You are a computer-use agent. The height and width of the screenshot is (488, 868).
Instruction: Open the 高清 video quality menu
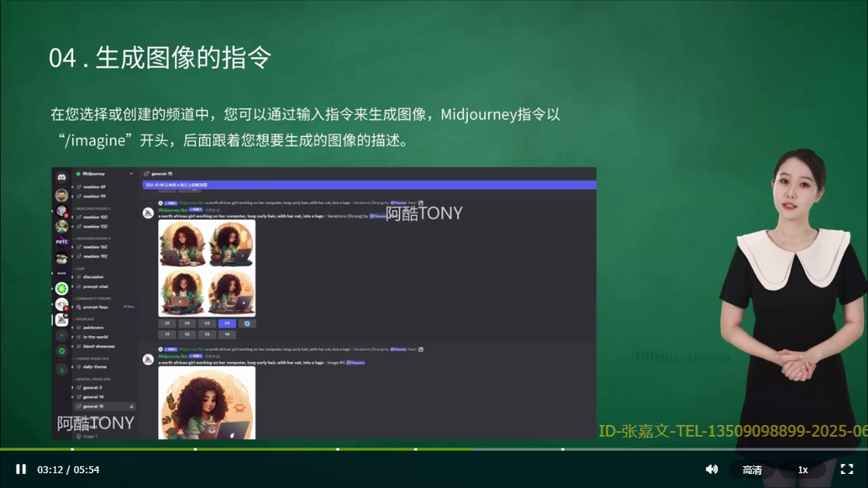750,469
